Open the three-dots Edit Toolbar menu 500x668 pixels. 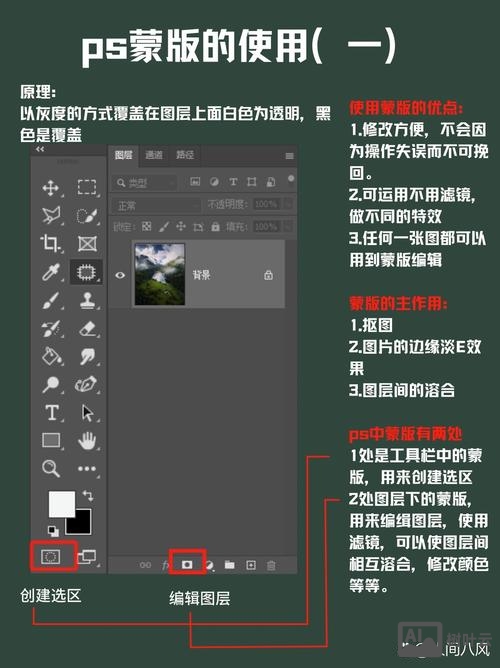87,469
